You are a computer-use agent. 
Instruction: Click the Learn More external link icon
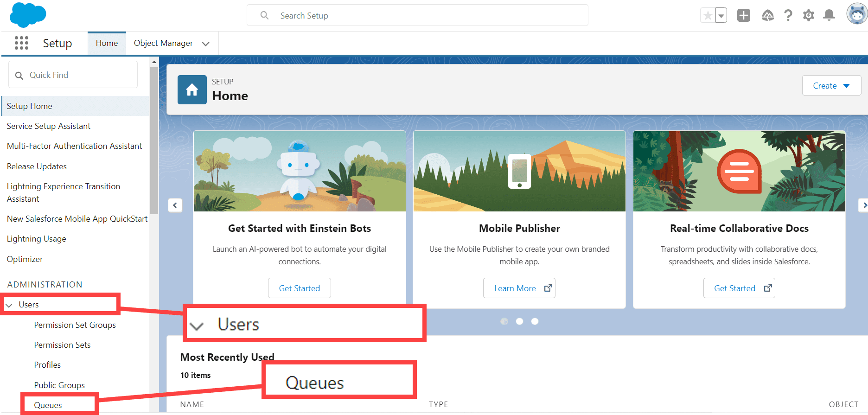tap(548, 288)
